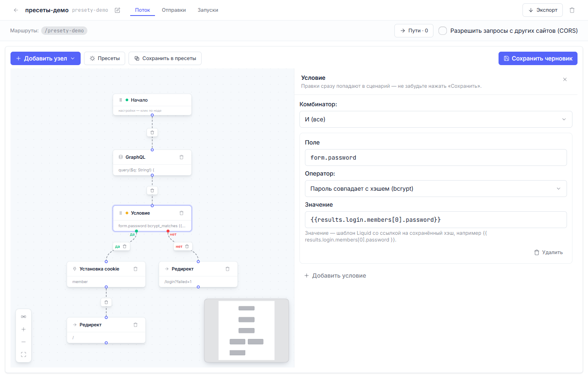Delete the GraphQL node via its trash icon
This screenshot has height=378, width=588.
(181, 157)
